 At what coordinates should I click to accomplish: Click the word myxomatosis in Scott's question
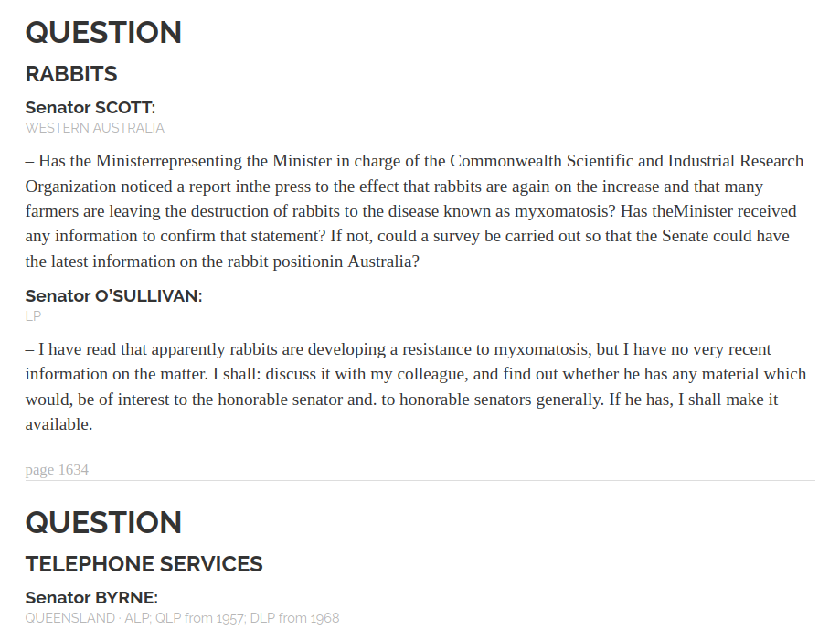tap(560, 211)
